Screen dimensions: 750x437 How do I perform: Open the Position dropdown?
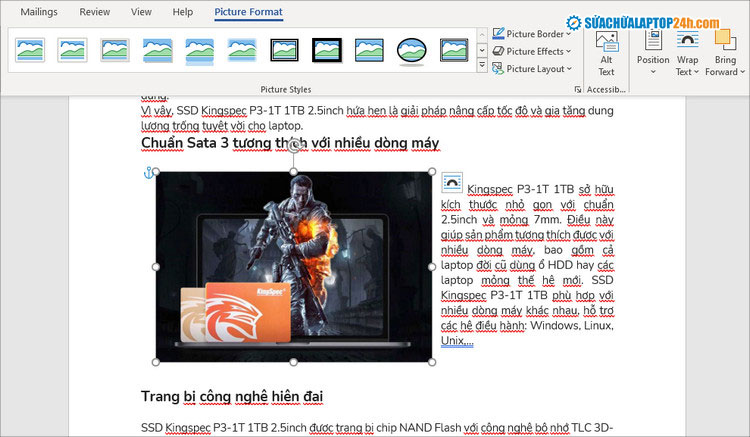click(653, 53)
